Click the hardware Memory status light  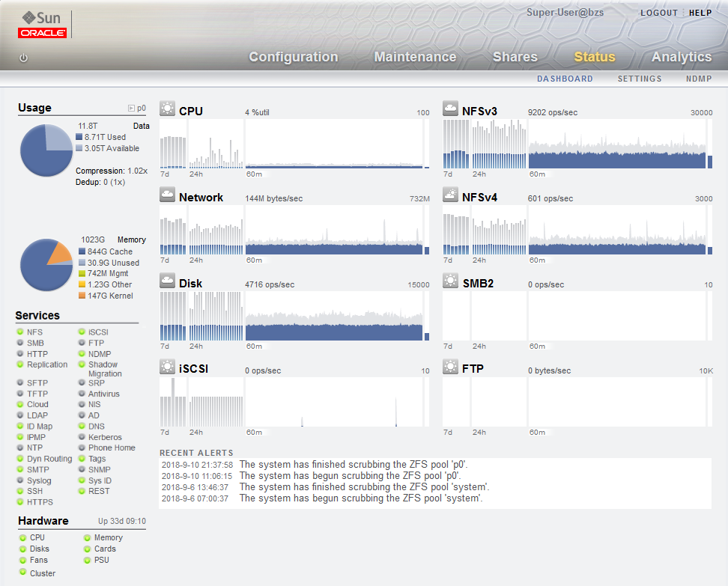coord(87,538)
